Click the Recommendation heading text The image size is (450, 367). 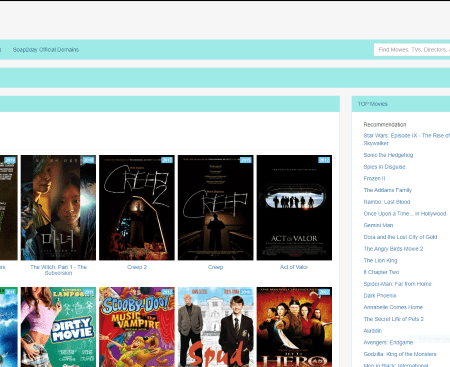click(x=385, y=124)
